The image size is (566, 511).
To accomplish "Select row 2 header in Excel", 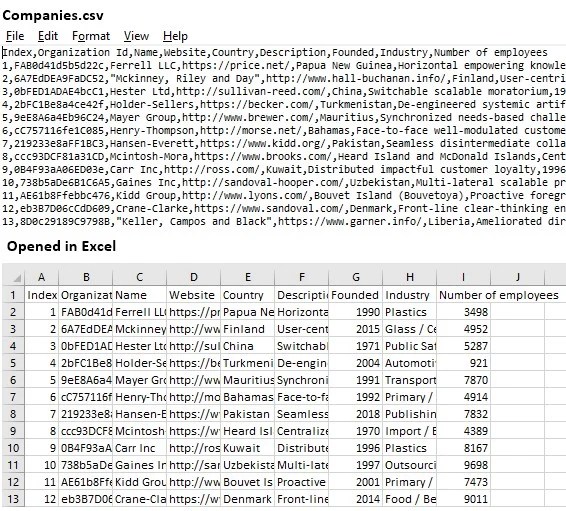I will [14, 312].
